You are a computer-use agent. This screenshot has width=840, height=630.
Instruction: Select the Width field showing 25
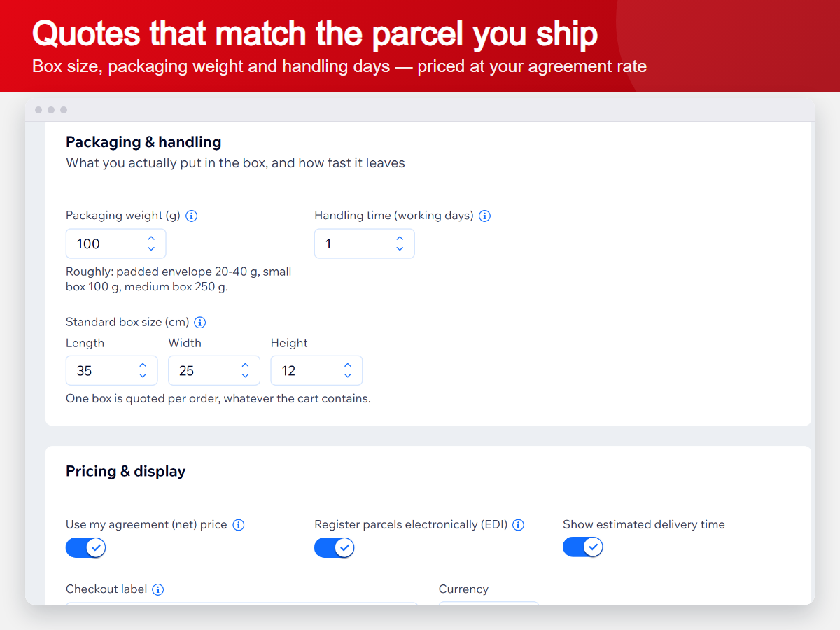point(214,370)
